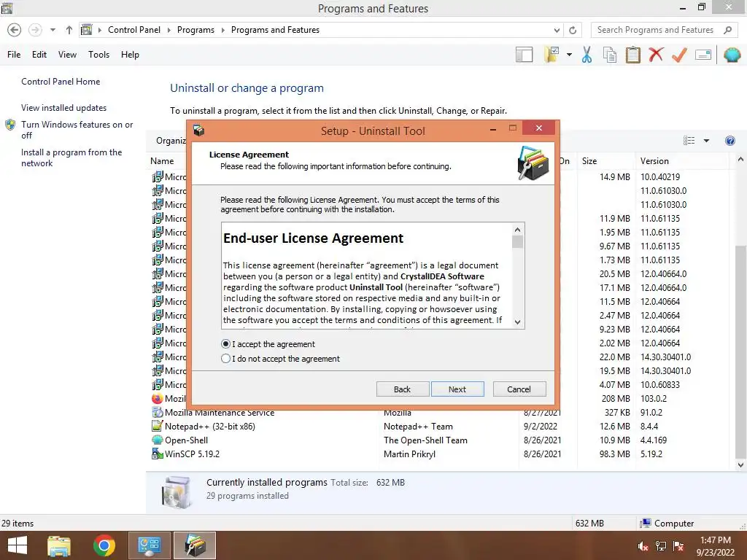Click the orange checkmark toolbar icon
Viewport: 747px width, 560px height.
[x=679, y=55]
